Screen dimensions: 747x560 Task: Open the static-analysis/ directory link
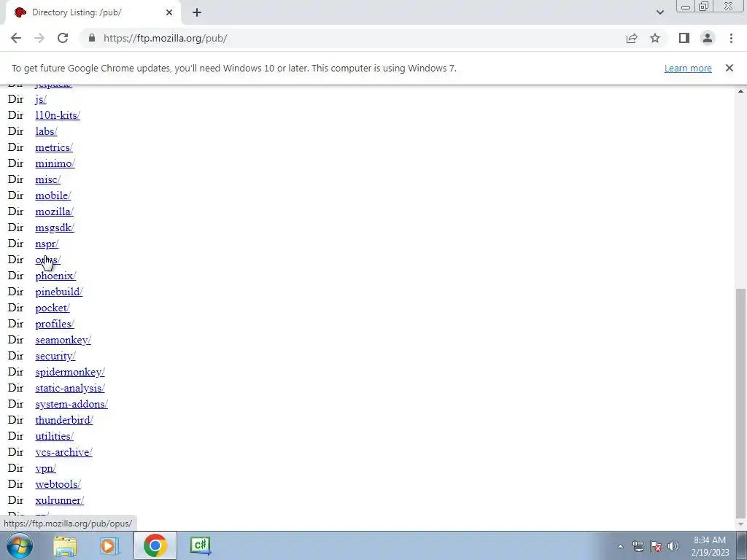(70, 388)
